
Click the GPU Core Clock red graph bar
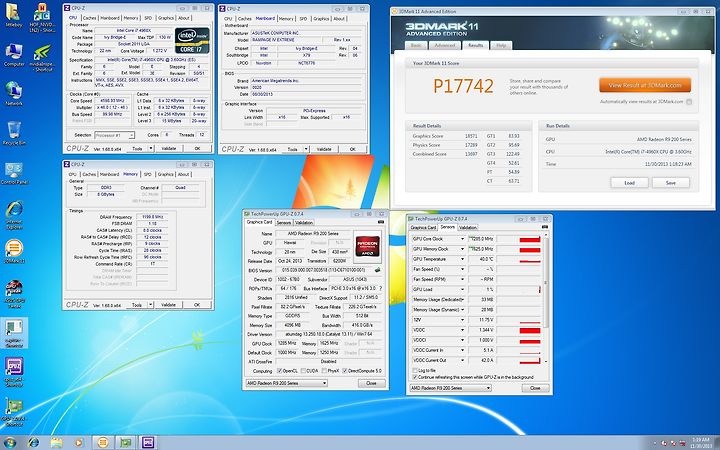[529, 240]
